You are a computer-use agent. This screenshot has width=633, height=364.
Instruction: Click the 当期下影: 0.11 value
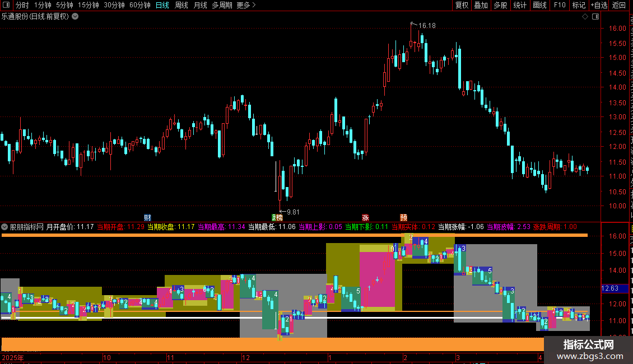pos(366,227)
